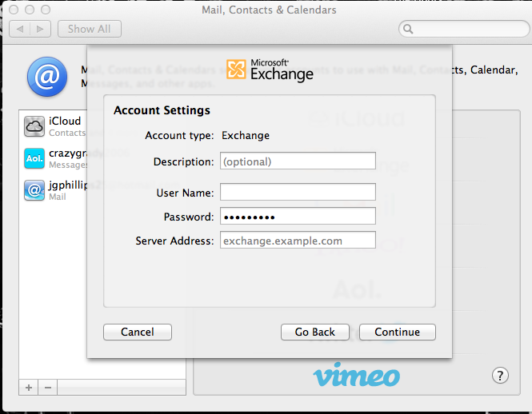This screenshot has width=532, height=414.
Task: Click the Vimeo account option
Action: click(x=356, y=375)
